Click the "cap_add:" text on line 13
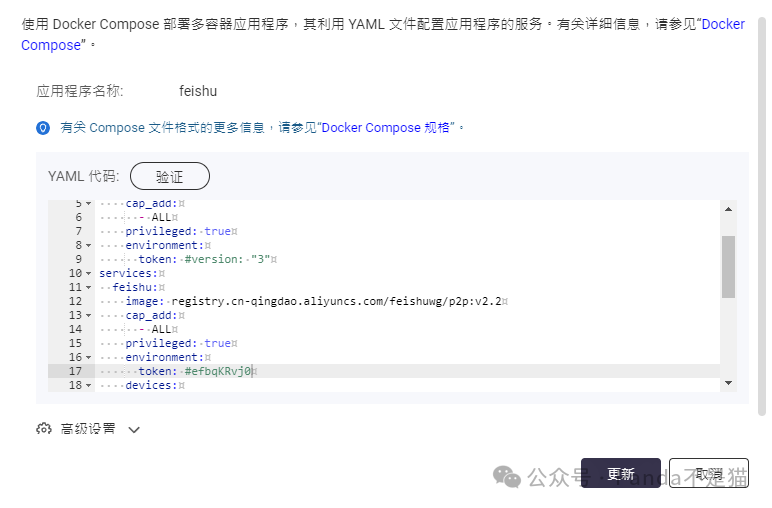The width and height of the screenshot is (772, 508). [x=152, y=315]
